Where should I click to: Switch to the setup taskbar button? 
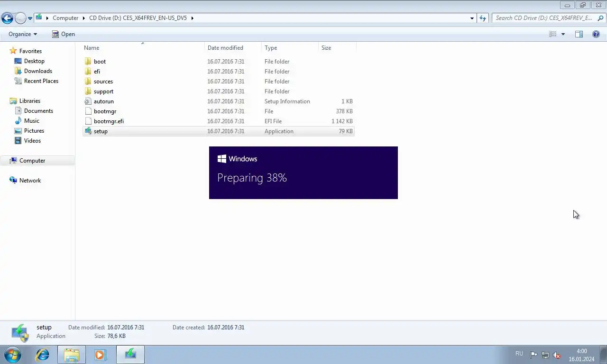[x=130, y=355]
